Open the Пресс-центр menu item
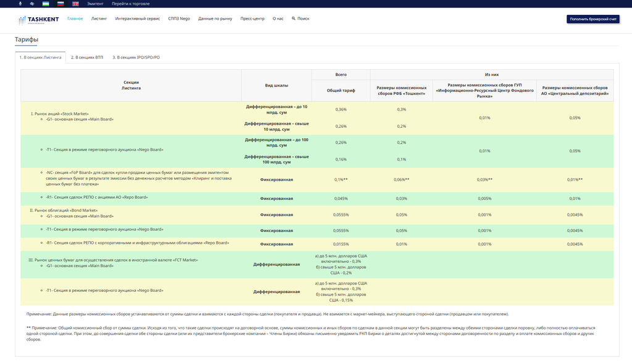 click(252, 19)
